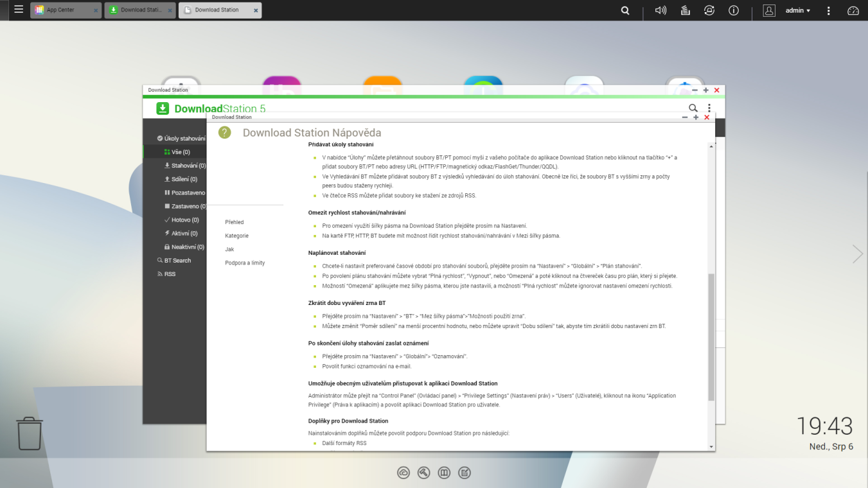Click the heading "Zkrátit dobu vyváření zrna BT"
Screen dimensions: 868x488
pyautogui.click(x=347, y=302)
